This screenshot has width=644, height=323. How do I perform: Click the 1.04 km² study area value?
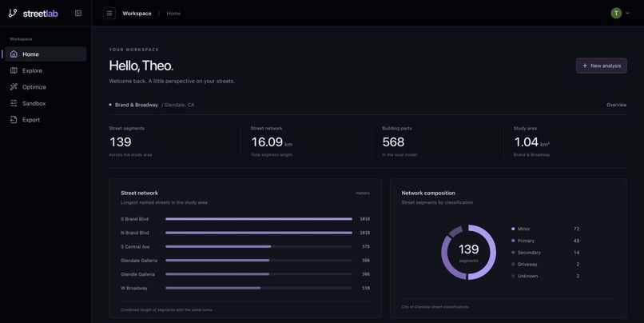tap(531, 142)
